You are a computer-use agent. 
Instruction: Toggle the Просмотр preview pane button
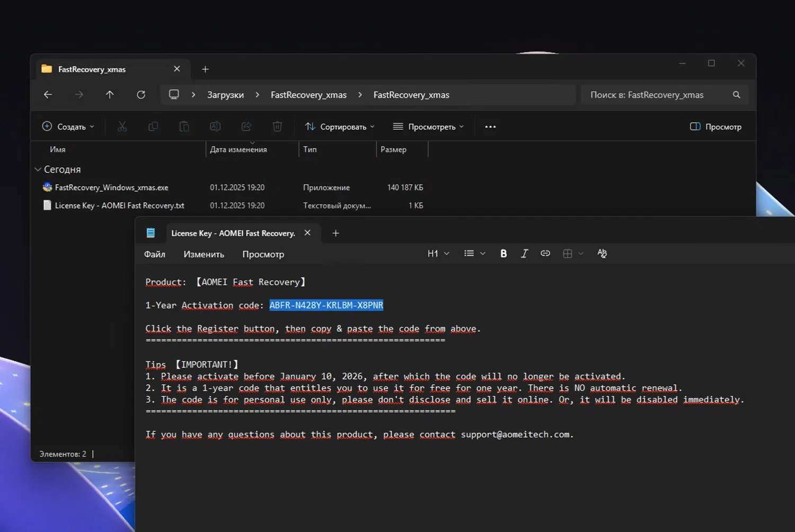click(715, 127)
